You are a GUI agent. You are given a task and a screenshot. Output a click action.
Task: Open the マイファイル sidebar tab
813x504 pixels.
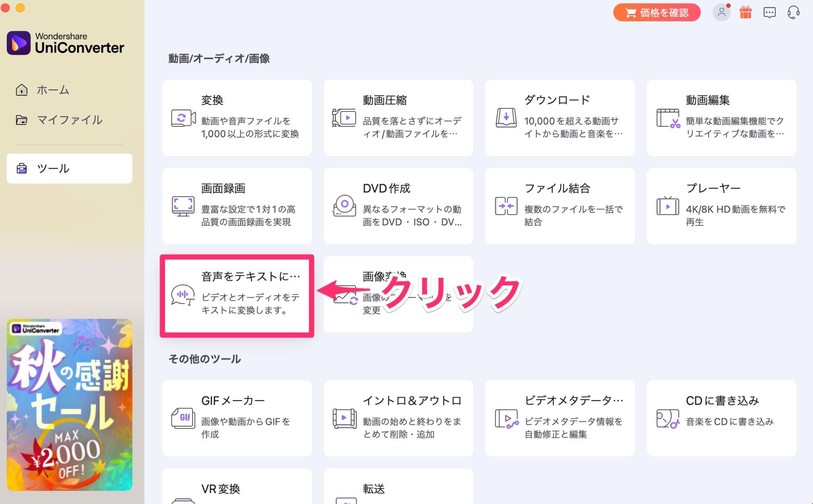(69, 120)
